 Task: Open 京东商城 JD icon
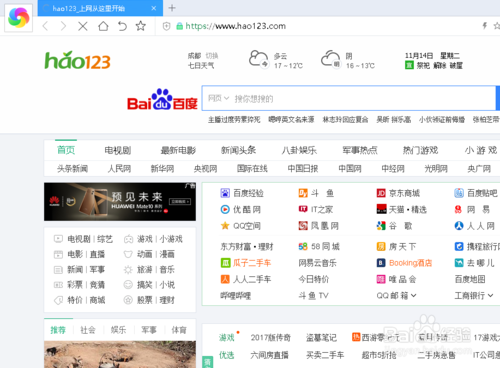(x=381, y=193)
